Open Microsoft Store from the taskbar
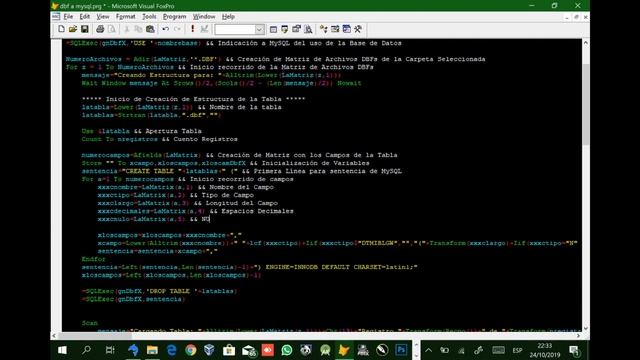Viewport: 640px width, 360px height. (x=229, y=350)
